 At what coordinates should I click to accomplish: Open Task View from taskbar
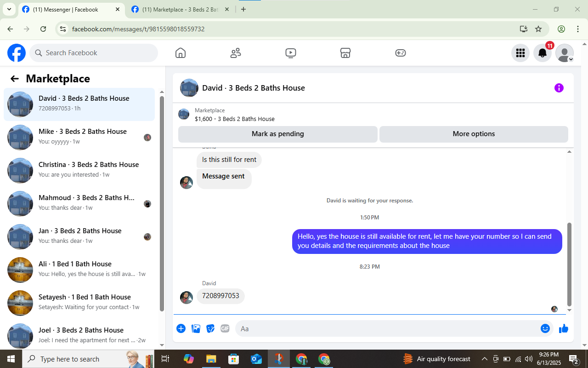point(165,359)
